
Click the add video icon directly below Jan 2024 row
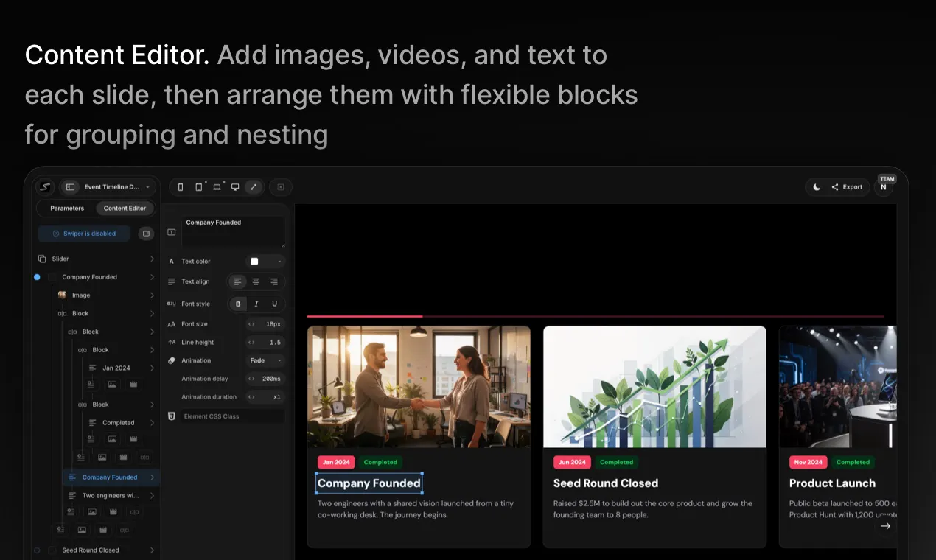click(133, 384)
